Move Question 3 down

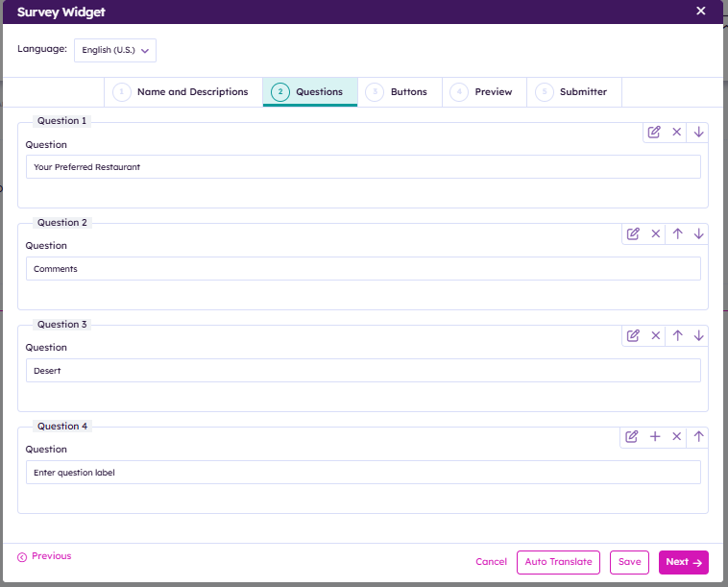[698, 335]
